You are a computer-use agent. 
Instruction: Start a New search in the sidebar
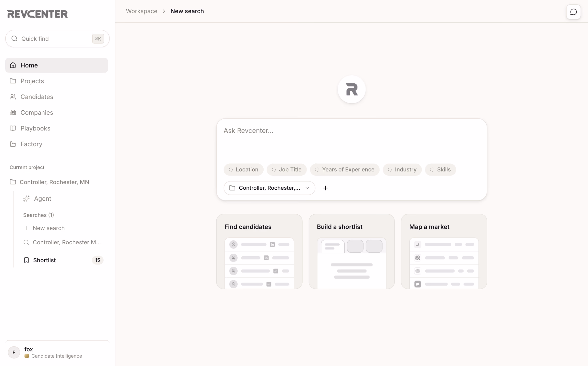tap(63, 228)
